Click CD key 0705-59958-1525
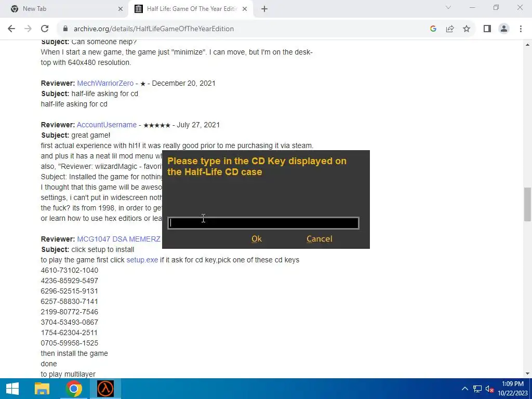The height and width of the screenshot is (399, 532). coord(70,343)
